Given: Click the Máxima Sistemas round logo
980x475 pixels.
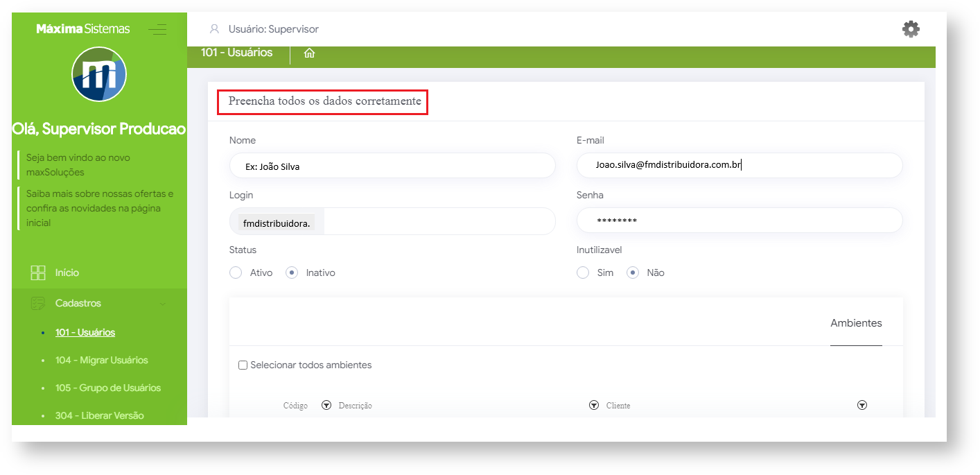Looking at the screenshot, I should click(99, 74).
